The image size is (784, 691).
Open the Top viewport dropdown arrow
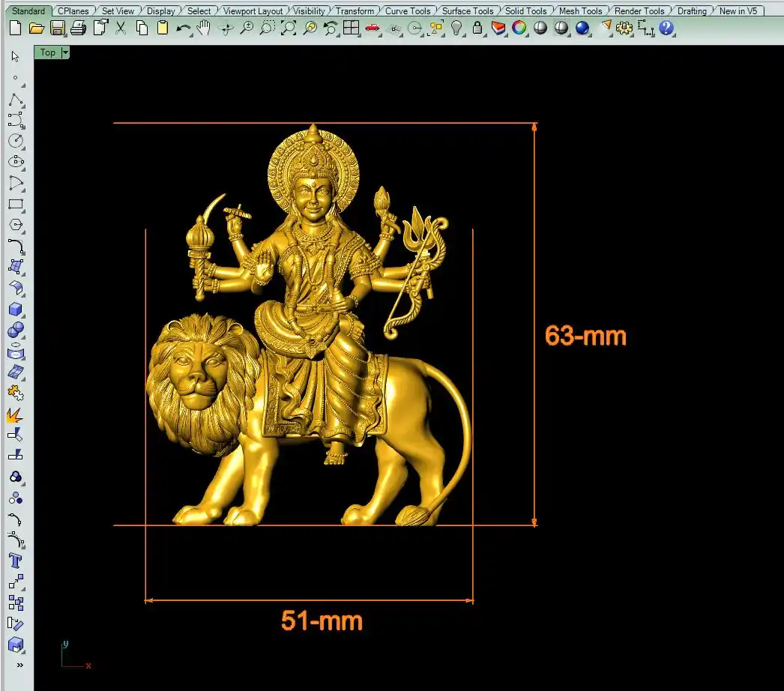point(65,52)
